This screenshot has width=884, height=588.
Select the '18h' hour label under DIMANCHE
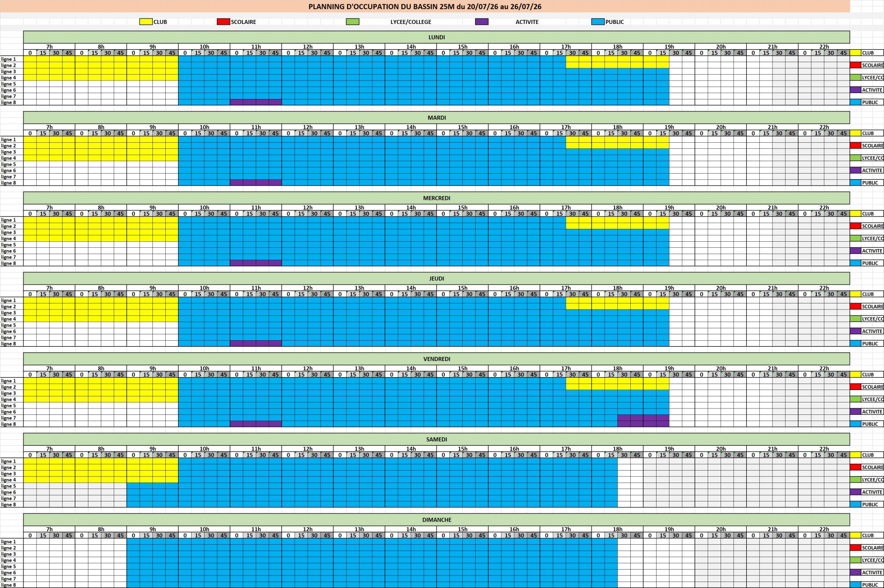[617, 530]
